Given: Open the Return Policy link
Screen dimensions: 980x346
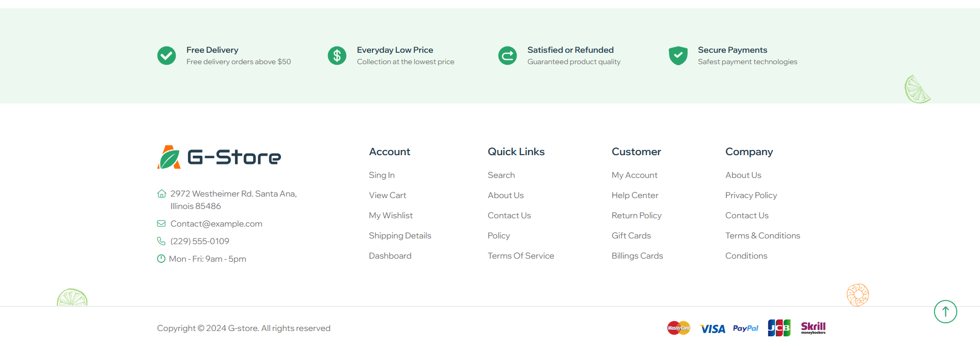Looking at the screenshot, I should (x=636, y=215).
